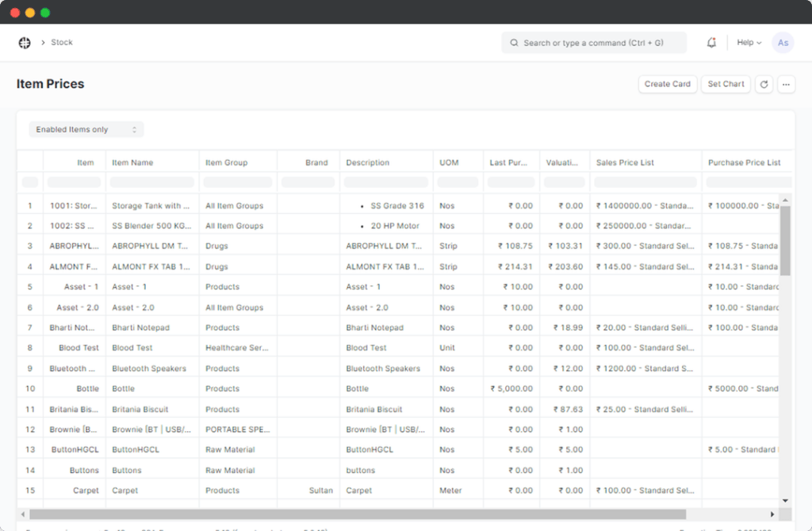Focus the search or command bar

pos(594,43)
